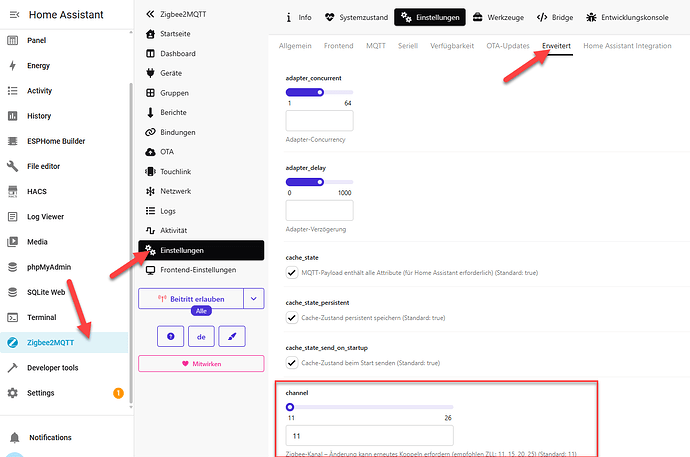Screen dimensions: 690x457
Task: Open the Home Assistant Integration tab
Action: click(x=627, y=46)
